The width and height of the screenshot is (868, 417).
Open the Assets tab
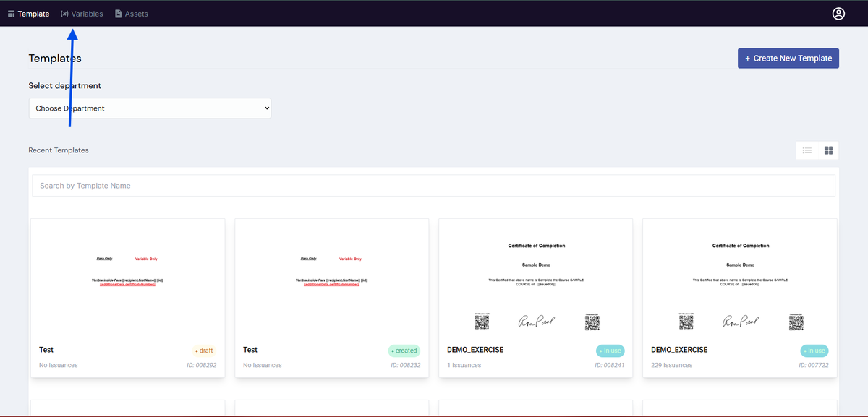(131, 14)
